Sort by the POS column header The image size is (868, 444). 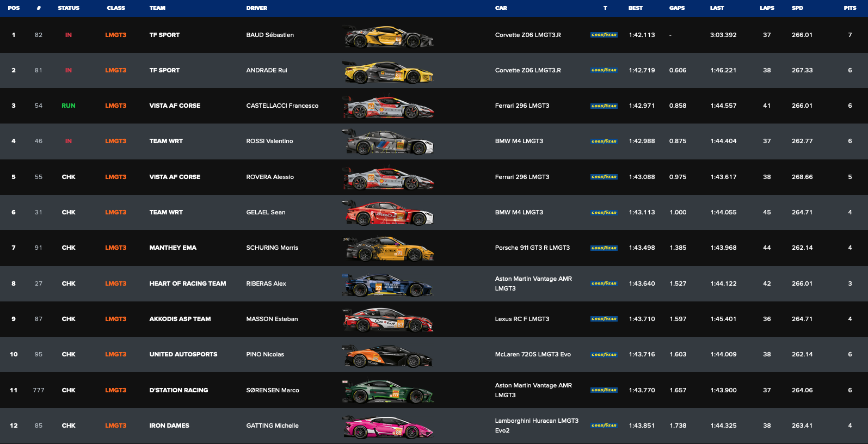coord(14,8)
